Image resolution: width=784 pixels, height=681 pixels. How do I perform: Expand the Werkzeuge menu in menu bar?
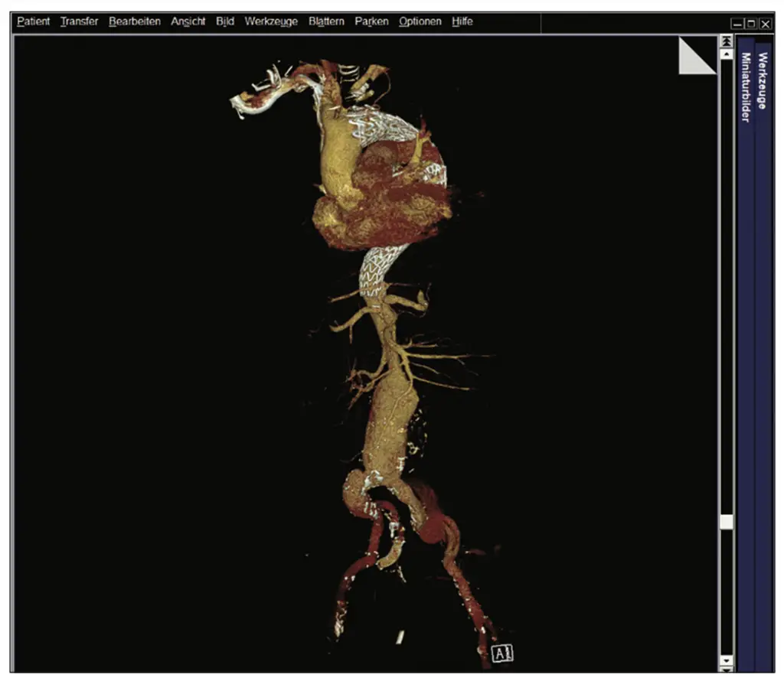(271, 21)
